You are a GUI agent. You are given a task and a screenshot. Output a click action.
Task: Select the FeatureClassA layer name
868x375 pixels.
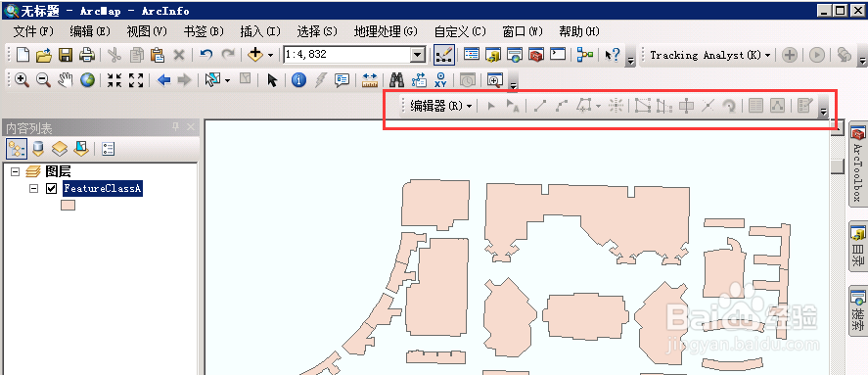103,189
